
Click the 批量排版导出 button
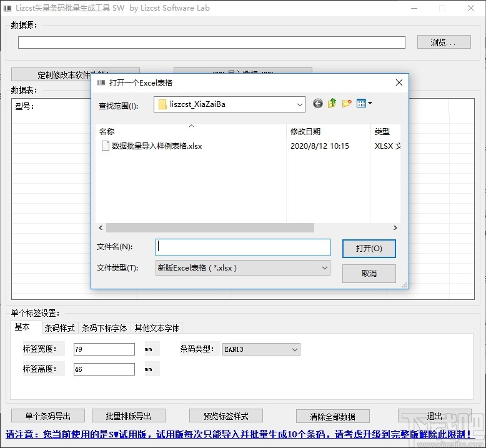coord(128,416)
